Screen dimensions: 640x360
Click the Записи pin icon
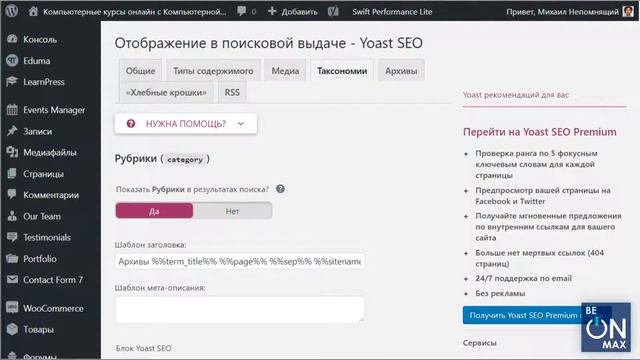click(x=12, y=131)
